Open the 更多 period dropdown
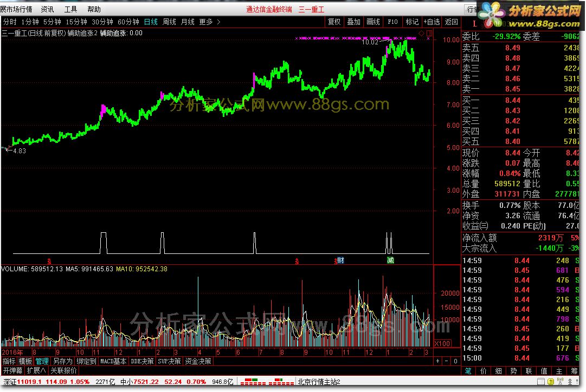 [x=210, y=22]
